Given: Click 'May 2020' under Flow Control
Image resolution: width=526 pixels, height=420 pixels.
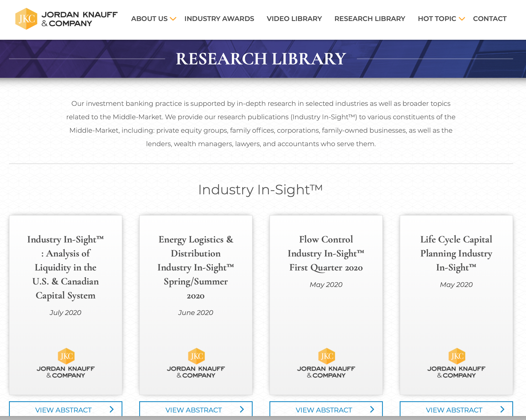Looking at the screenshot, I should pyautogui.click(x=326, y=284).
